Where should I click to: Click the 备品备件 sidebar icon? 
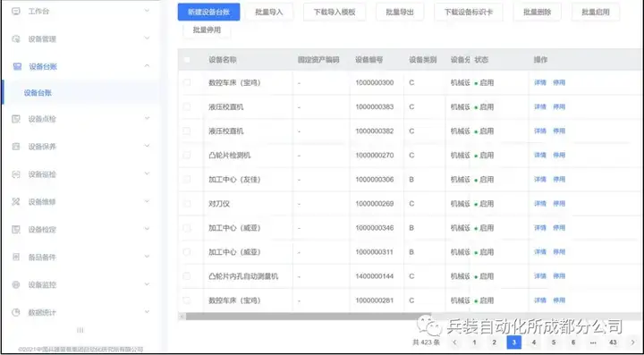15,258
